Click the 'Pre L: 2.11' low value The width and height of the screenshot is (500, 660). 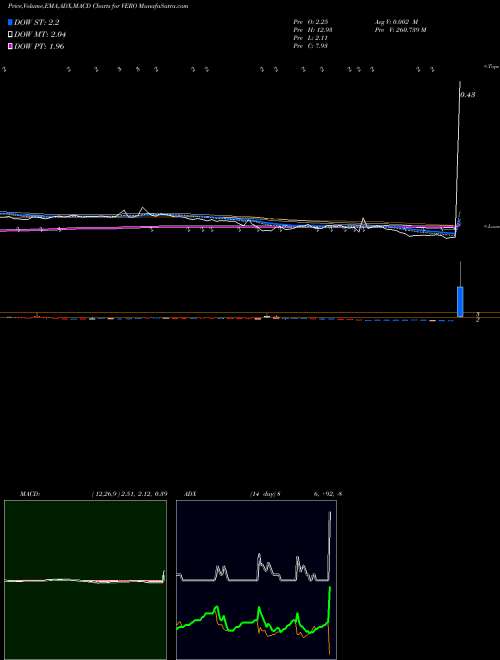(x=311, y=38)
